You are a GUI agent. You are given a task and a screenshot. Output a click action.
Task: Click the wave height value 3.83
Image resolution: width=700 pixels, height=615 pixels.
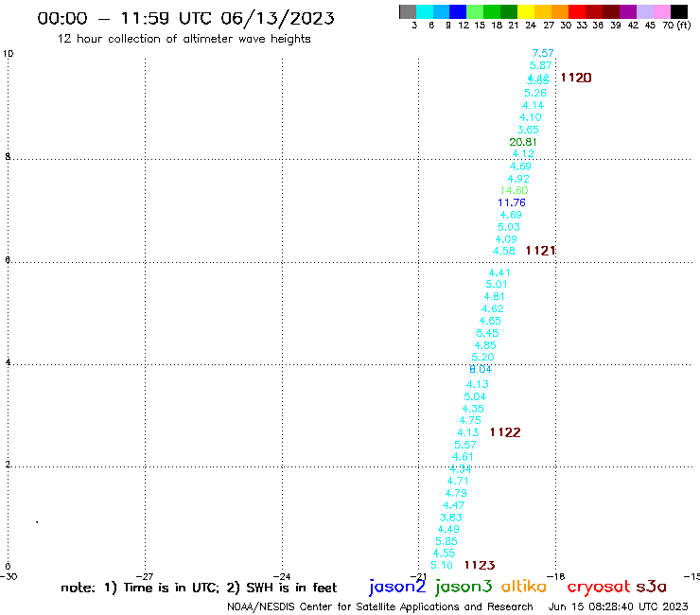click(451, 518)
